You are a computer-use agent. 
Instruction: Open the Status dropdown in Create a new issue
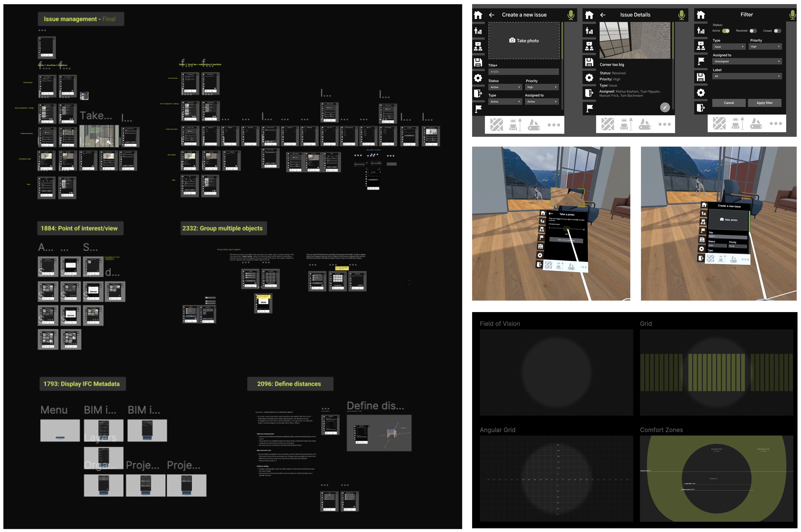[x=505, y=87]
